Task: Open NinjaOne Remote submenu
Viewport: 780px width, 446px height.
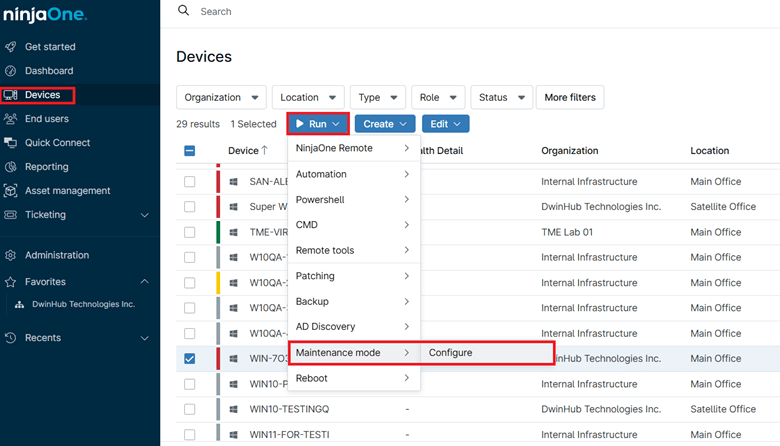Action: coord(354,148)
